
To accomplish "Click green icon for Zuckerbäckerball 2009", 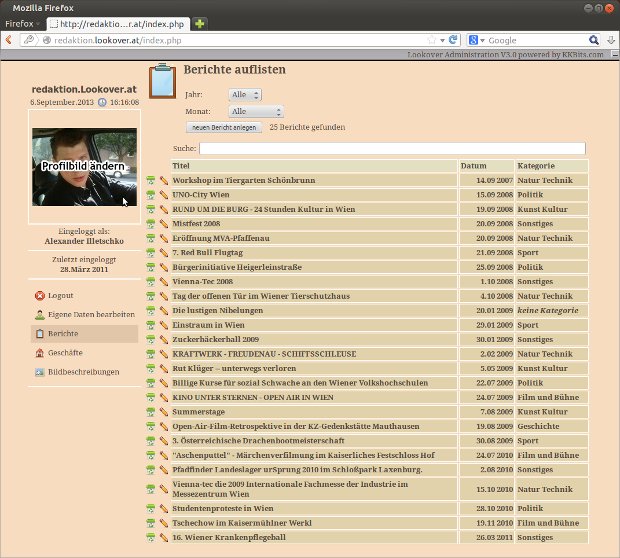I will pos(151,340).
